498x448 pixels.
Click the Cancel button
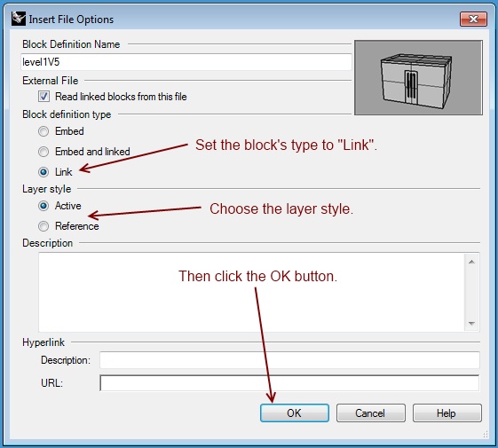tap(371, 413)
